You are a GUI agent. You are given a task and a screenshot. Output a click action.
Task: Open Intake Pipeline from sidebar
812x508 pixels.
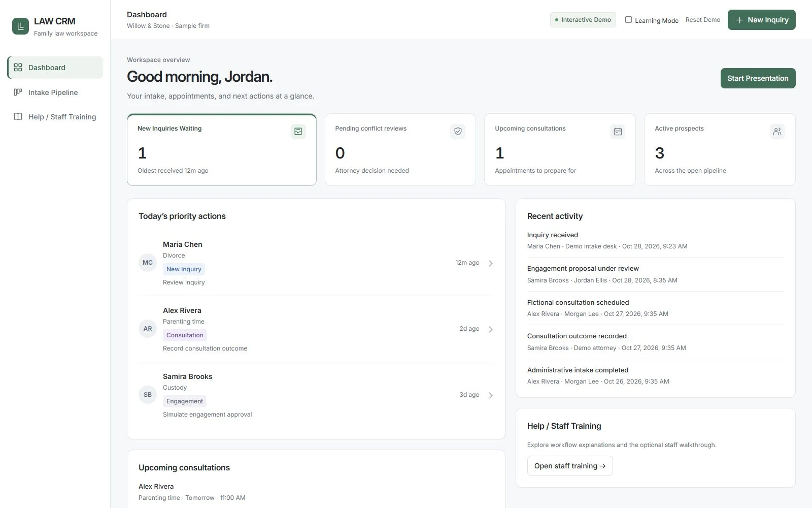[55, 92]
